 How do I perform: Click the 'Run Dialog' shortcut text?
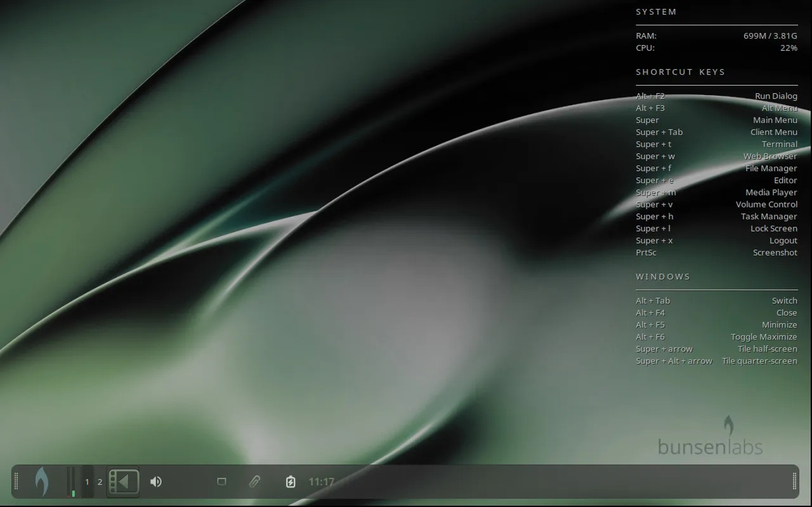776,96
